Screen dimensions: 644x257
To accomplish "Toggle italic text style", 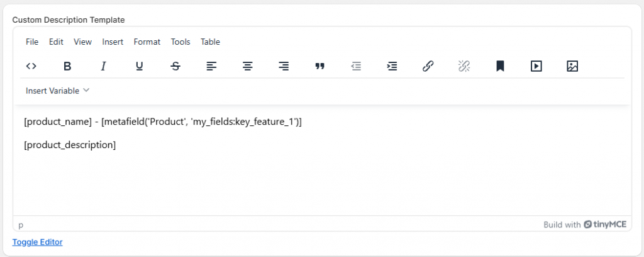I will pyautogui.click(x=104, y=66).
